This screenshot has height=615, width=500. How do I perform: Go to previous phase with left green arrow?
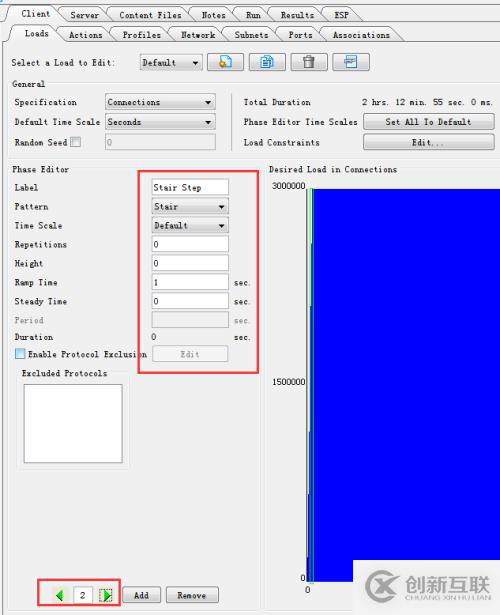(x=60, y=596)
